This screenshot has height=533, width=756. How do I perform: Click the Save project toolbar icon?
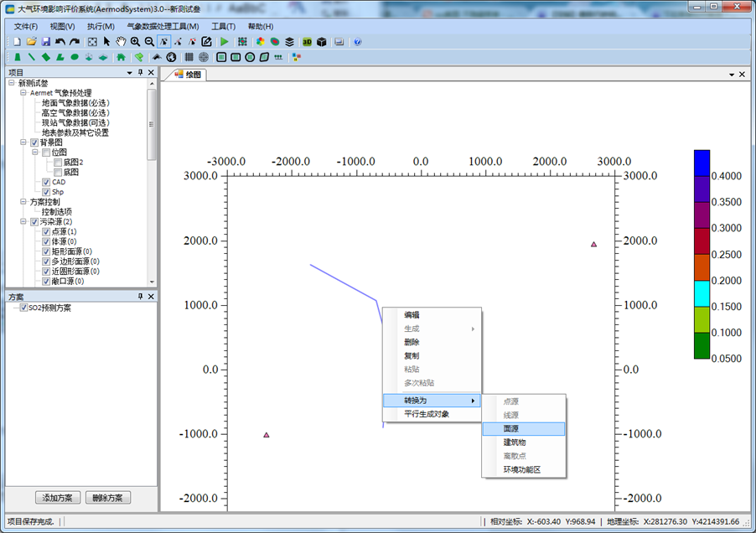click(x=45, y=42)
